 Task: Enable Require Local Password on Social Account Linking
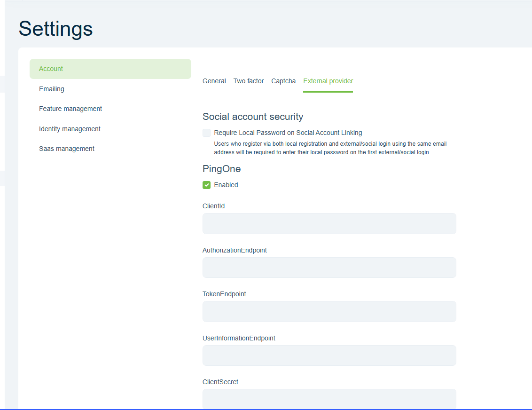click(x=207, y=133)
